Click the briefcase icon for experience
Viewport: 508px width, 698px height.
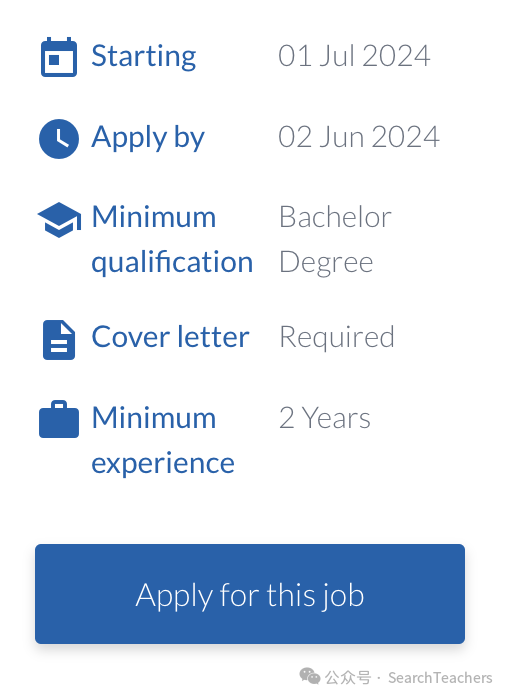(59, 419)
